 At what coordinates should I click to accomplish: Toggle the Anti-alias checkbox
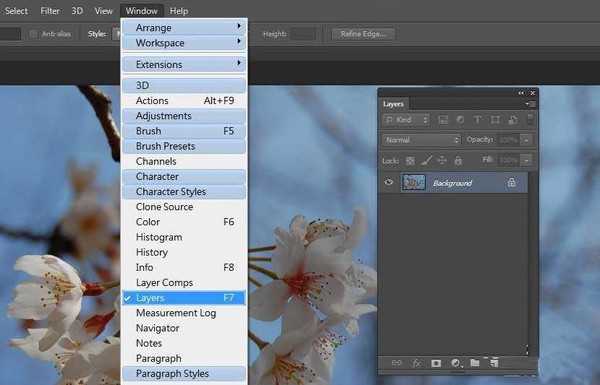tap(34, 34)
